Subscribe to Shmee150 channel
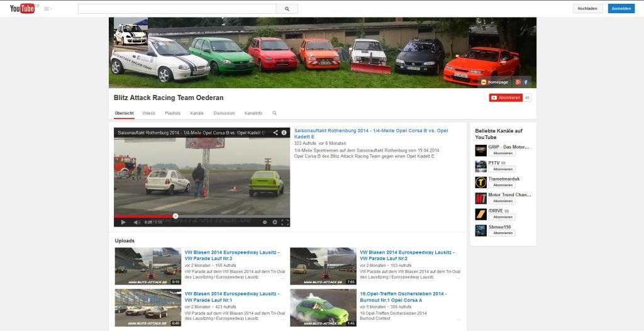 [502, 233]
